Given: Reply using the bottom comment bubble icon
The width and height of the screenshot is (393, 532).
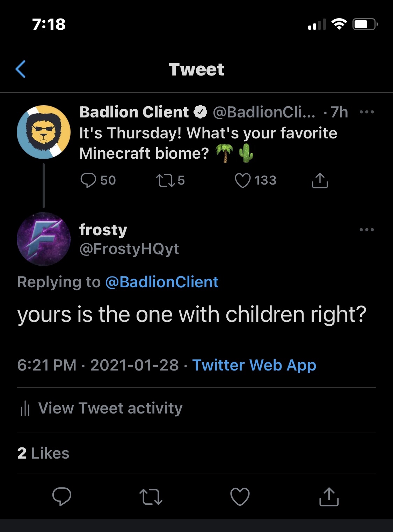Looking at the screenshot, I should 62,497.
